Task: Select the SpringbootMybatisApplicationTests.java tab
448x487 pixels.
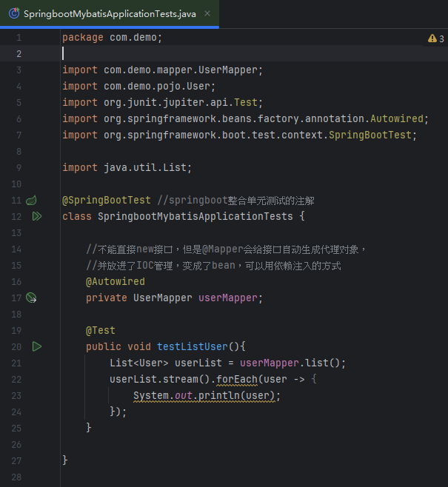Action: pos(110,14)
